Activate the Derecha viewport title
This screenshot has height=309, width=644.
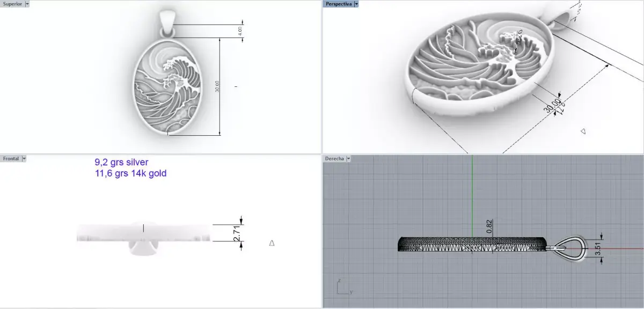coord(334,159)
